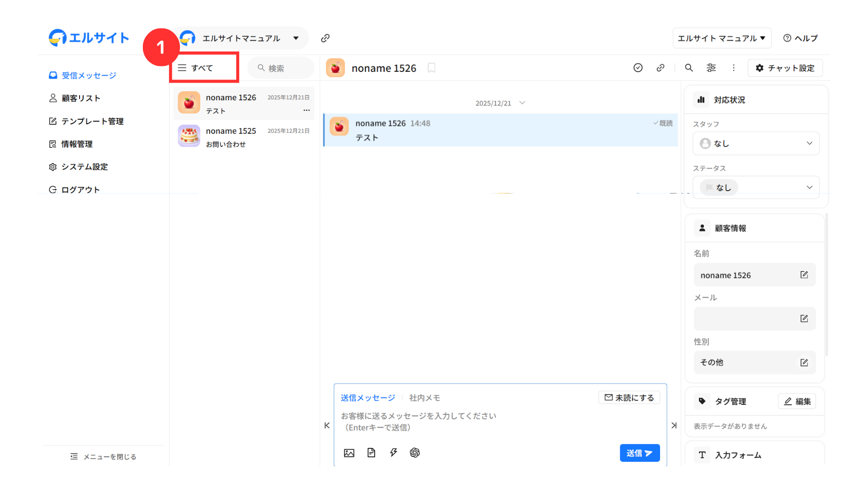Open チャット設定 button

[x=785, y=68]
